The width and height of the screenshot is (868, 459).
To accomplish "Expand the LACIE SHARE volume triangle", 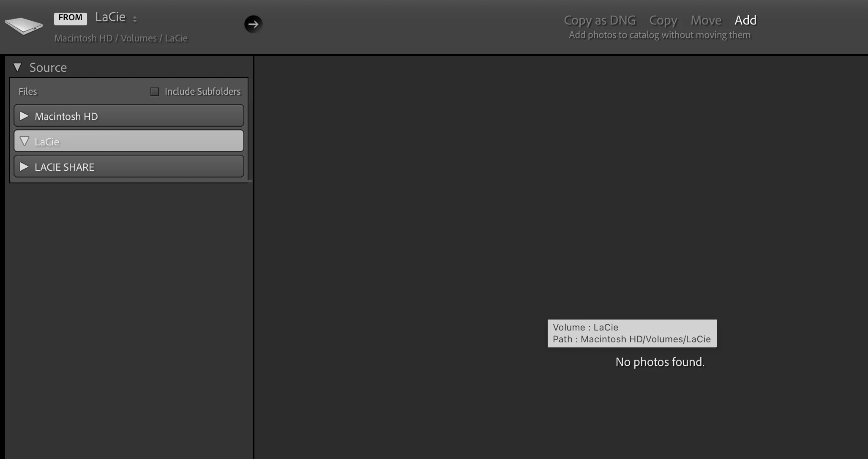I will click(x=24, y=167).
